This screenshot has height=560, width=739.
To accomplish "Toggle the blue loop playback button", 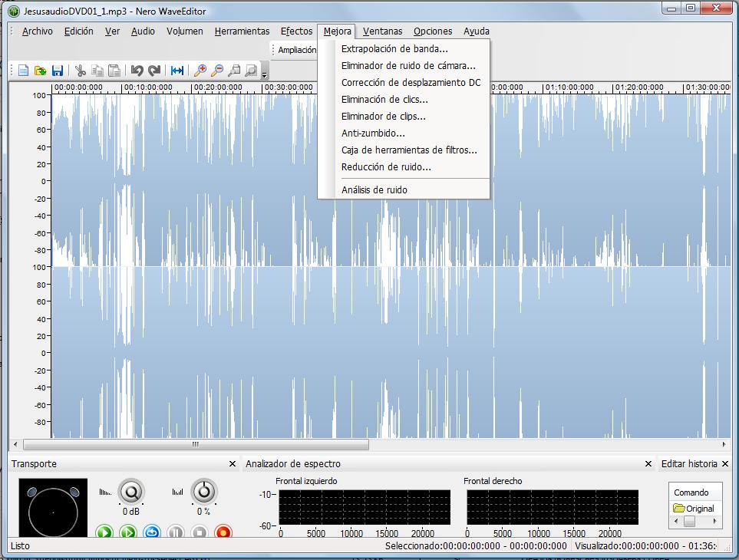I will coord(152,532).
